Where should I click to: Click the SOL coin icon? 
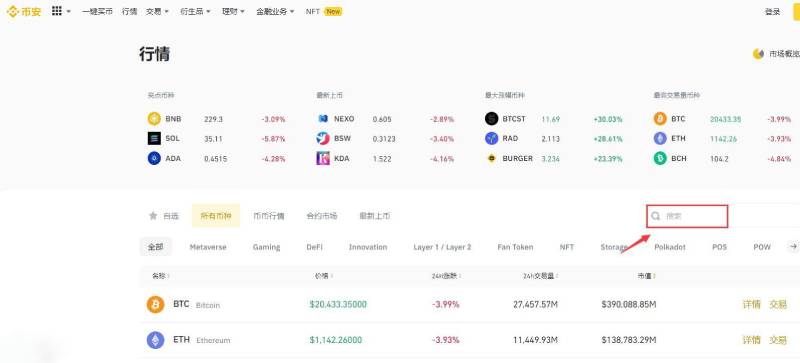click(154, 138)
